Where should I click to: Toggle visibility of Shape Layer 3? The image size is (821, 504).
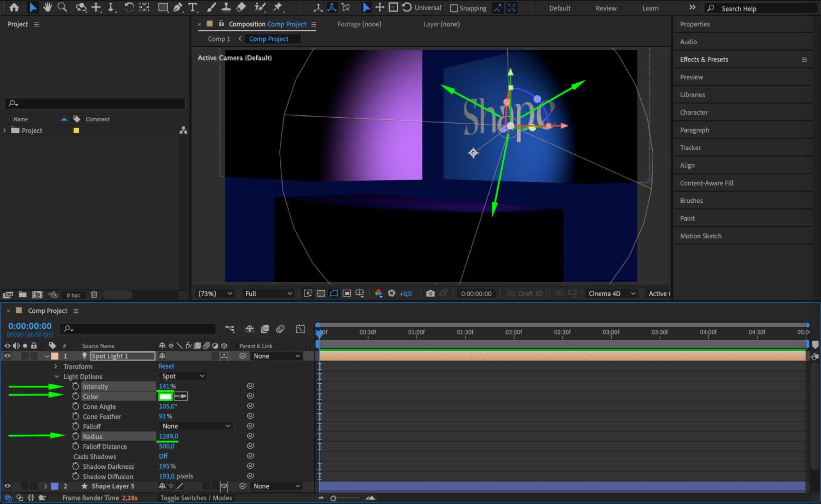tap(7, 486)
